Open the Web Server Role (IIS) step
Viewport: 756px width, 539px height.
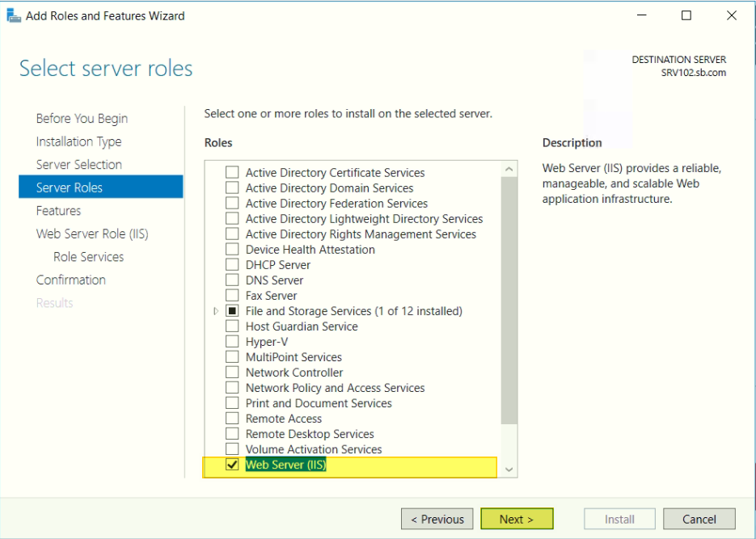coord(92,234)
